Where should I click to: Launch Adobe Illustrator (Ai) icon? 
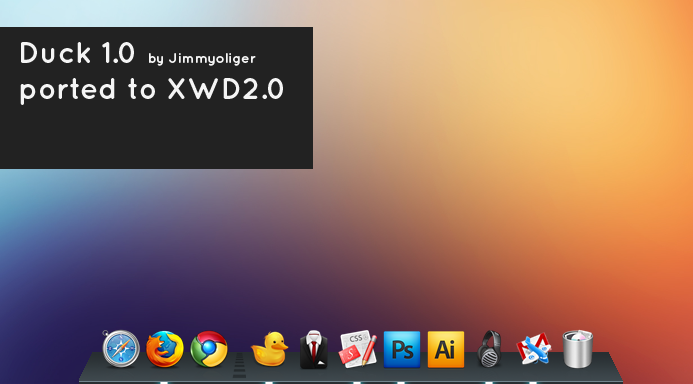[x=446, y=349]
